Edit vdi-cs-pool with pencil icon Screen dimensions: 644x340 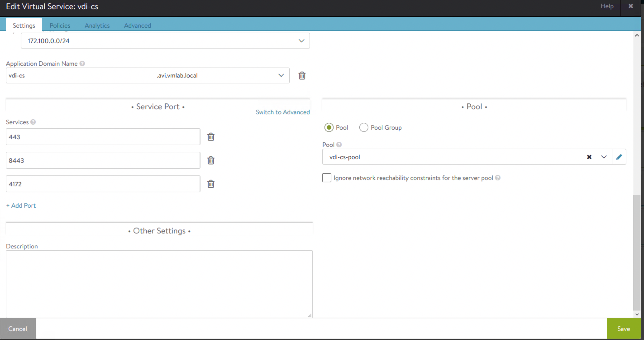[619, 157]
